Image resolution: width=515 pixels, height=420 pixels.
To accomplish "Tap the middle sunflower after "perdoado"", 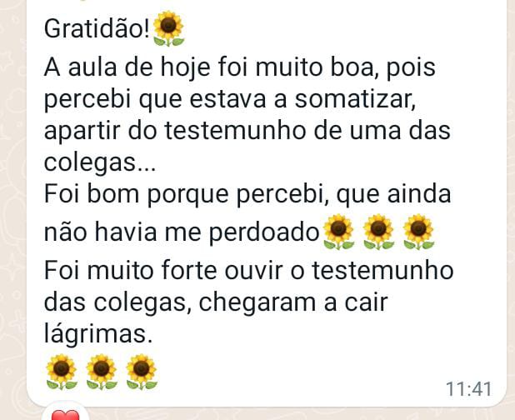I will point(378,232).
